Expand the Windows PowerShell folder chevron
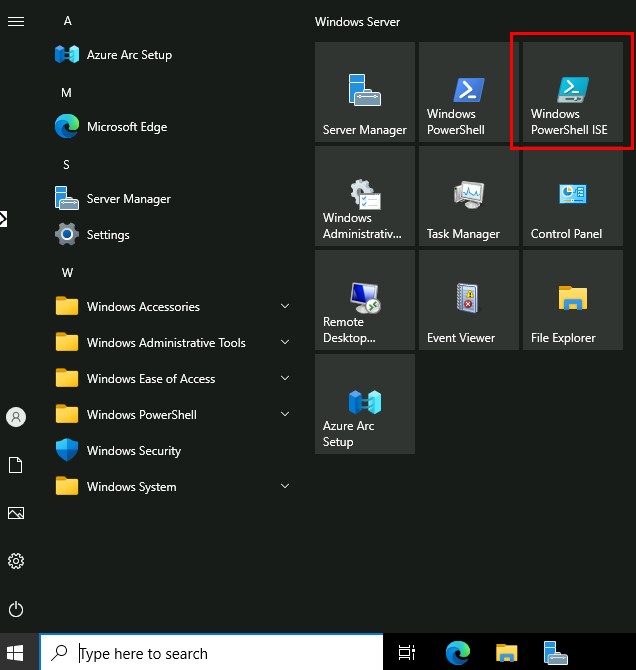This screenshot has width=636, height=670. tap(285, 414)
